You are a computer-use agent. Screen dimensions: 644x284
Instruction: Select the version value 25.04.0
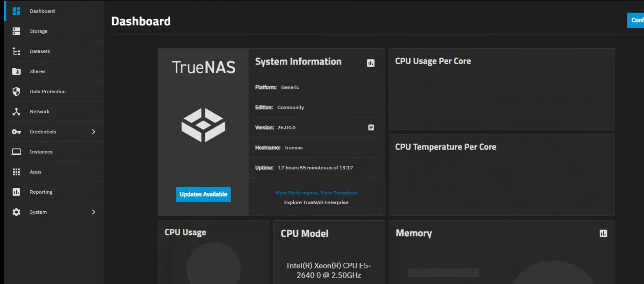286,127
